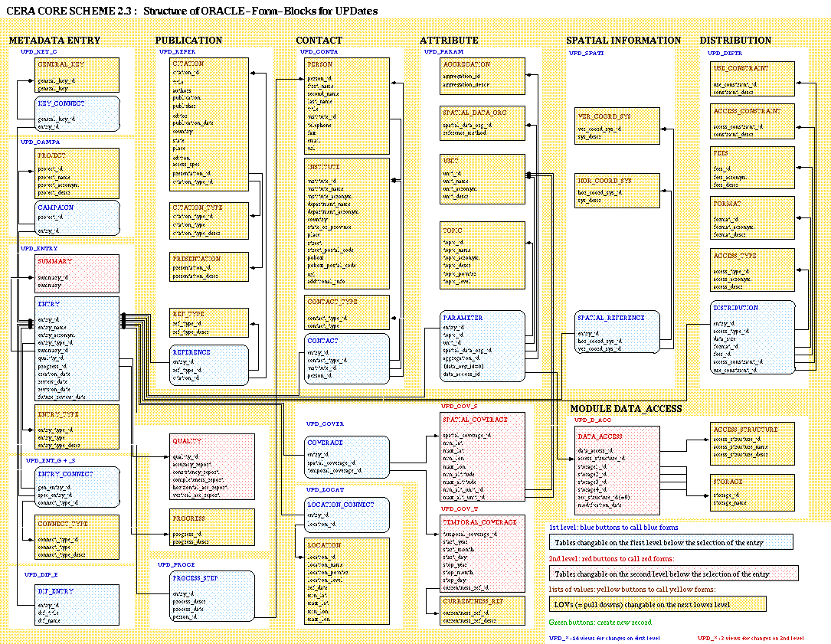Select the METADATA ENTRY section heading
Screen dimensions: 831x644
(54, 41)
